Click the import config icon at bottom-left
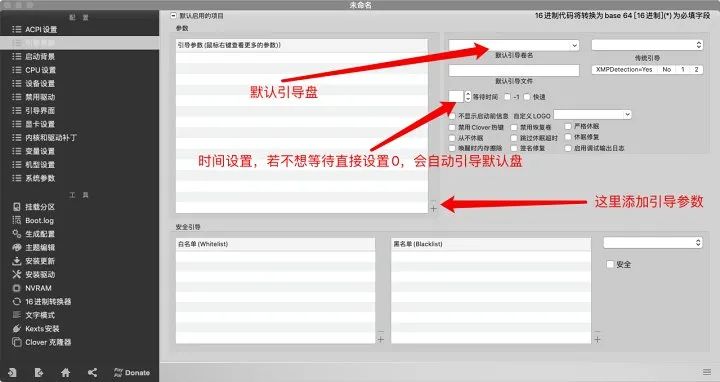The height and width of the screenshot is (382, 720). [12, 372]
